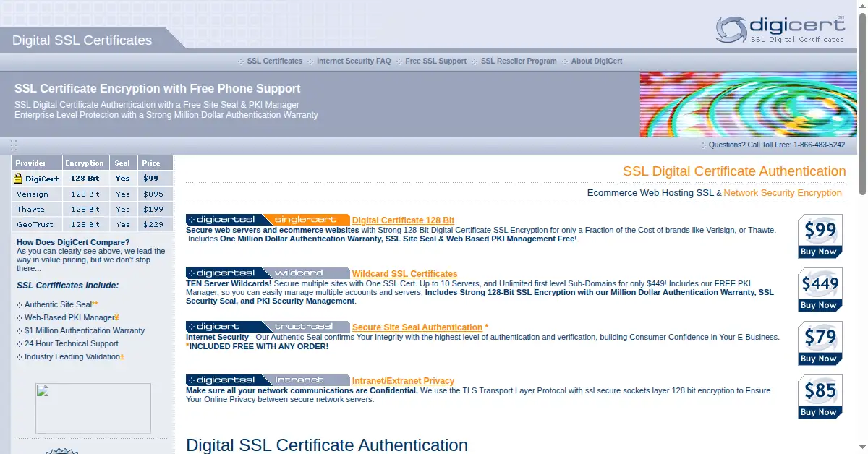
Task: Click the Network Security Encryption link
Action: point(783,193)
